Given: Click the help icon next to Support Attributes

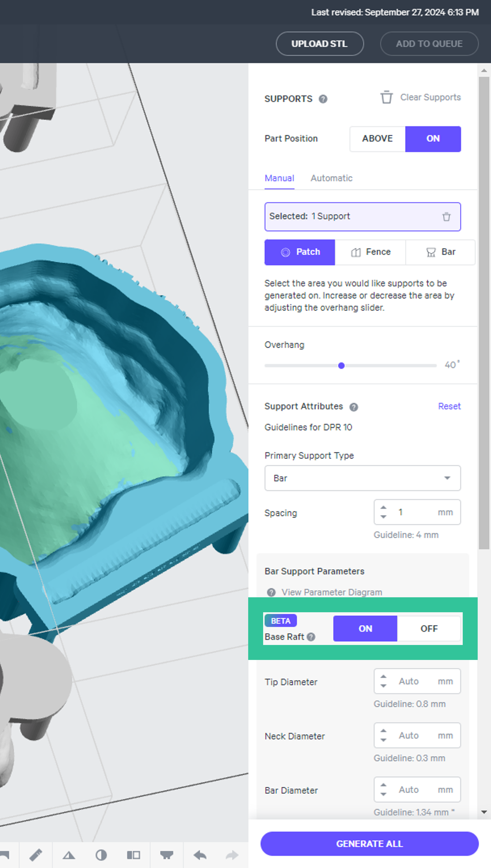Looking at the screenshot, I should click(353, 407).
